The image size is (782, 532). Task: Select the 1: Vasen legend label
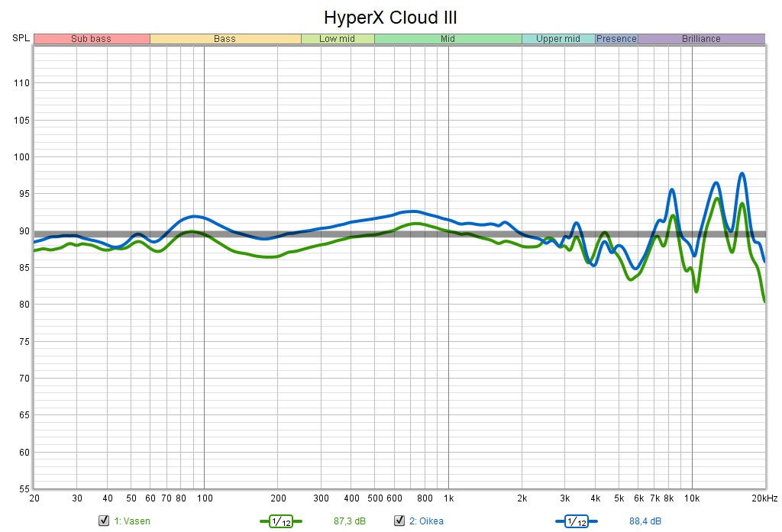point(132,521)
